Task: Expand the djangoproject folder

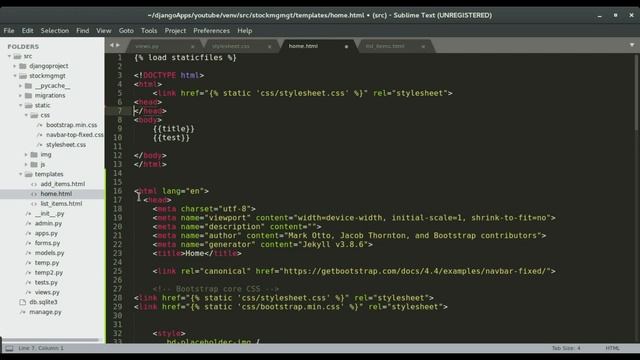Action: coord(15,66)
